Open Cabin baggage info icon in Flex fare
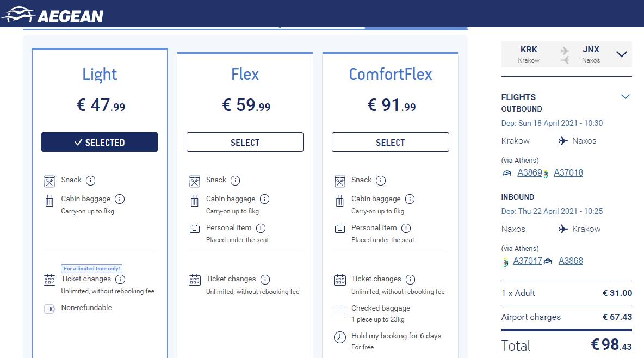Screen dimensions: 644x358 [x=264, y=199]
